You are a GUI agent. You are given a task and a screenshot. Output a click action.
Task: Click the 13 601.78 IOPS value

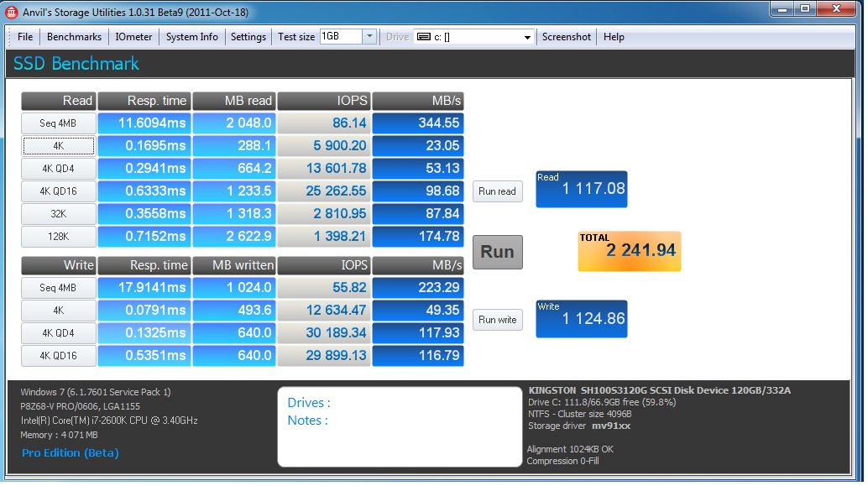pos(324,169)
